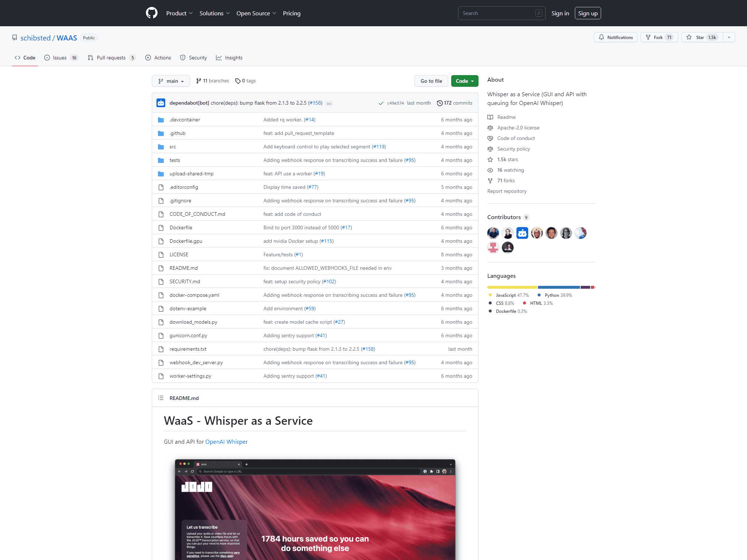Click the star icon next to 1.5k stars
This screenshot has height=560, width=747.
coord(490,159)
